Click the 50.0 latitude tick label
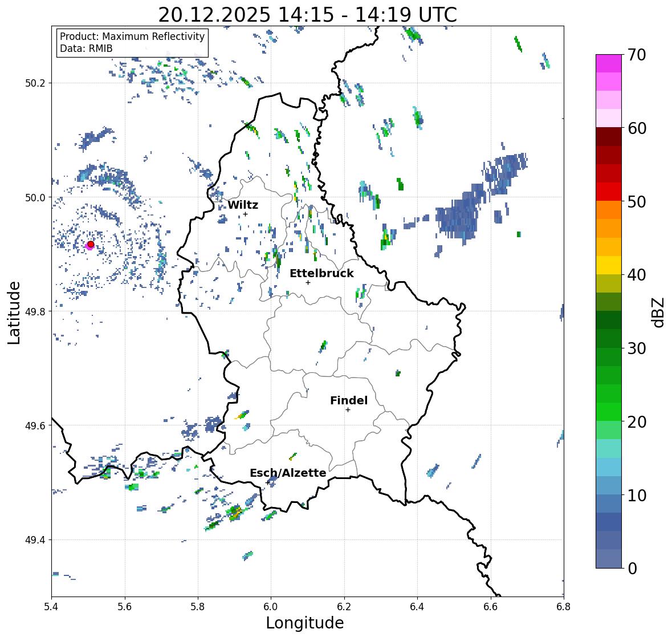Screen dimensions: 672x637 [35, 198]
